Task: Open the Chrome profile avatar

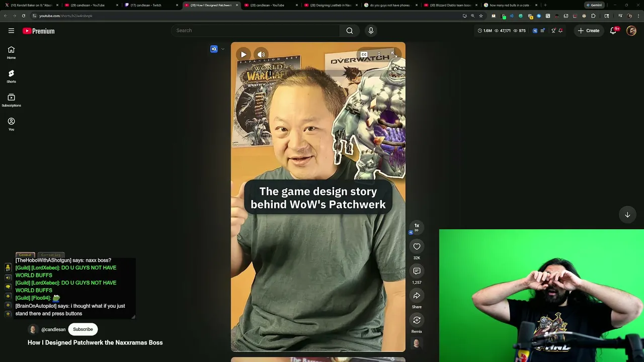Action: point(629,16)
